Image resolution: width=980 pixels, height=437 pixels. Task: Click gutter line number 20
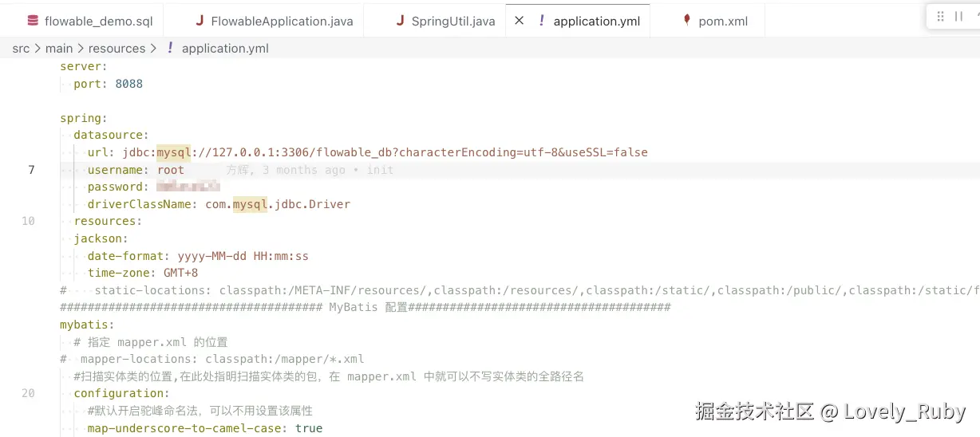[28, 393]
